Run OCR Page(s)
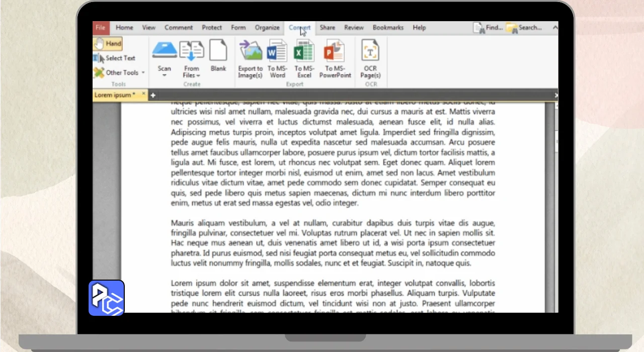 370,59
